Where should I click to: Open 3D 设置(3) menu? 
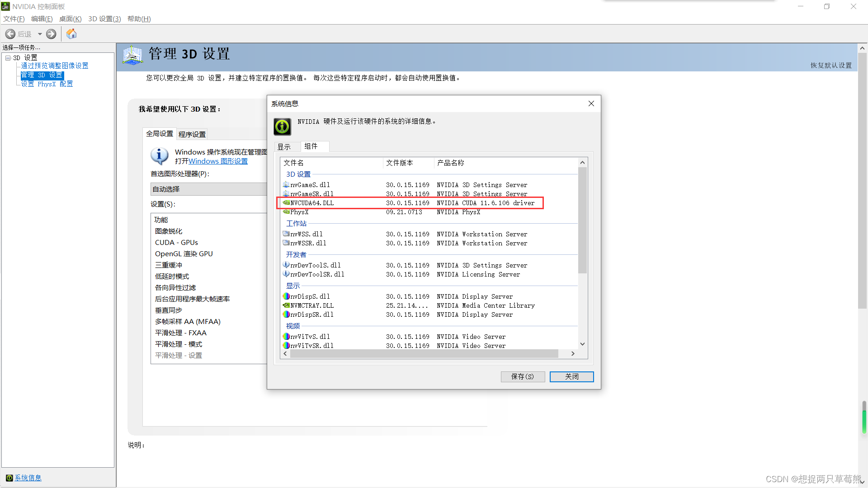click(104, 19)
